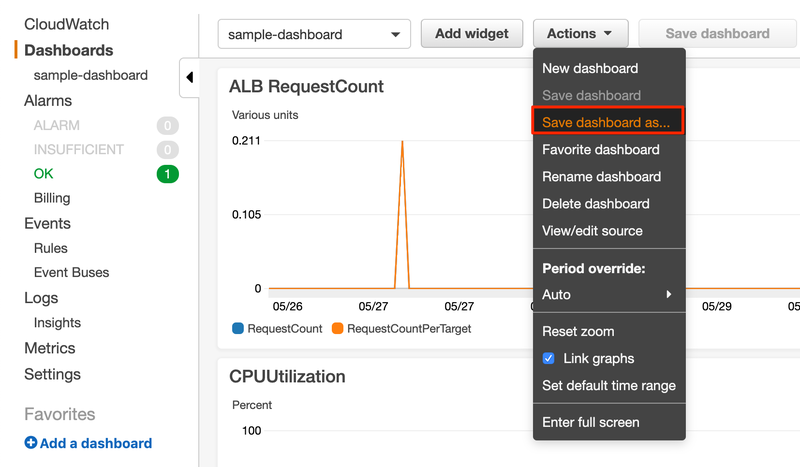Click the ALARM count badge
Image resolution: width=800 pixels, height=467 pixels.
(x=167, y=125)
